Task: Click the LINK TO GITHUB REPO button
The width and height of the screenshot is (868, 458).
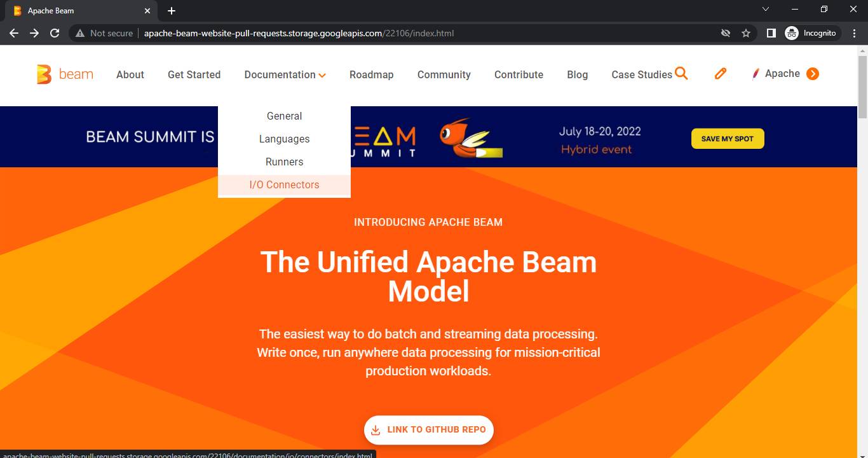Action: pos(429,430)
